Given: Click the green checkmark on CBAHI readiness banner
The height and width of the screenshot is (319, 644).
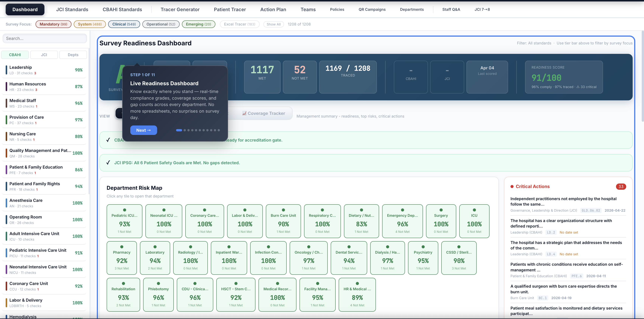Looking at the screenshot, I should point(108,140).
